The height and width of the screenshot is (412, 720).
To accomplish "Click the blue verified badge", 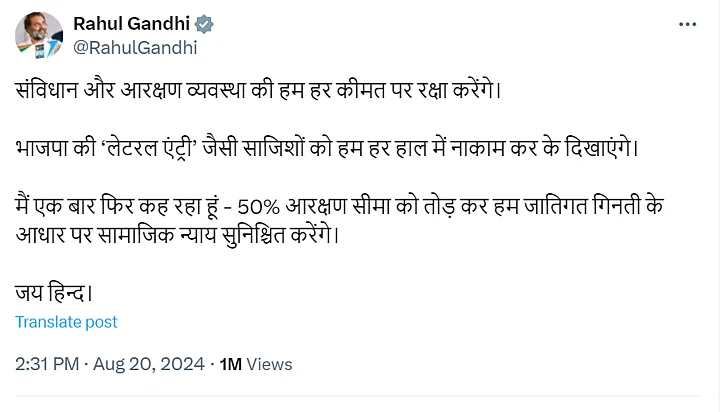I will tap(205, 24).
